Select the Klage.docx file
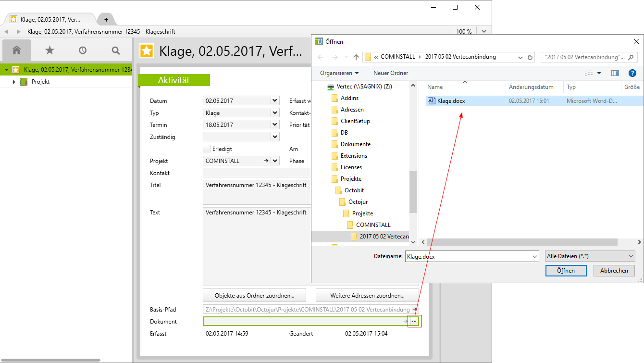This screenshot has width=644, height=363. [x=450, y=101]
